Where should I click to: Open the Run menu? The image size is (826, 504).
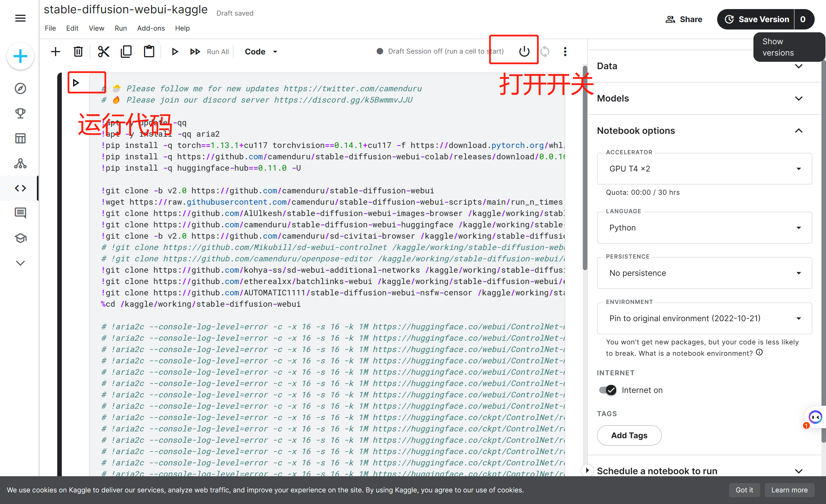[121, 28]
